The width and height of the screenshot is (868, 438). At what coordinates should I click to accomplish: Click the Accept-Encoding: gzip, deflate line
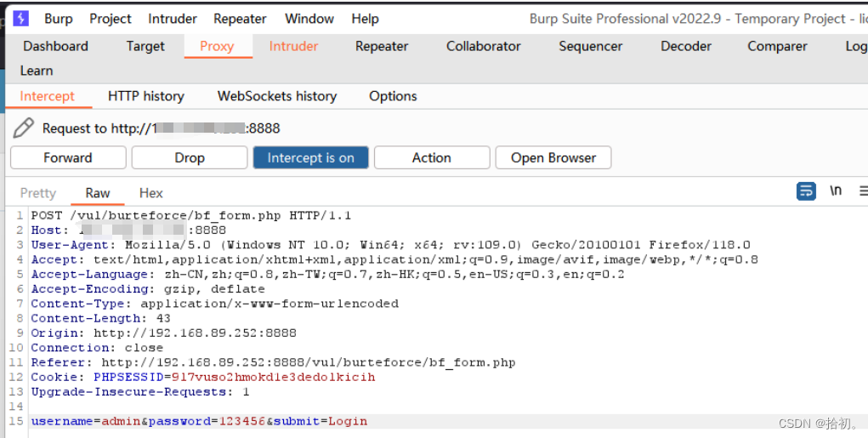[148, 288]
